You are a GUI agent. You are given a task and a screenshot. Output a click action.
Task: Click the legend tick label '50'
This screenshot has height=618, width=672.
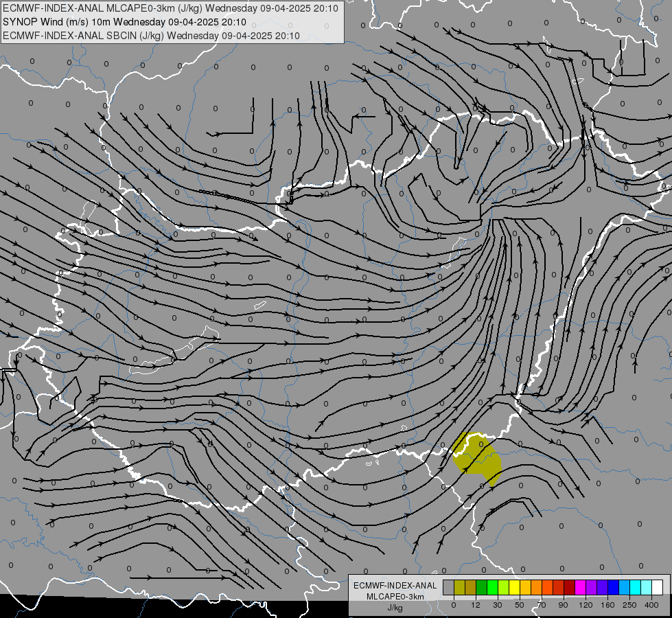[520, 605]
